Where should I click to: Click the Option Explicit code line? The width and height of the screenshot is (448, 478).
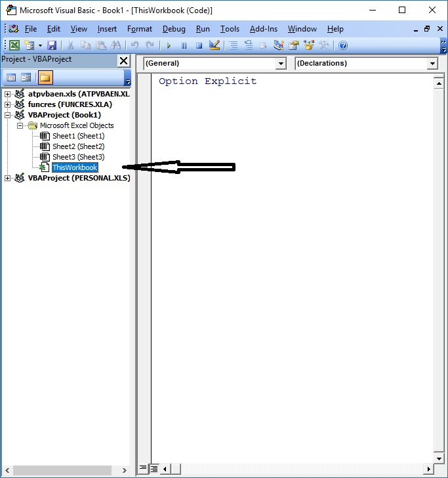pyautogui.click(x=208, y=81)
